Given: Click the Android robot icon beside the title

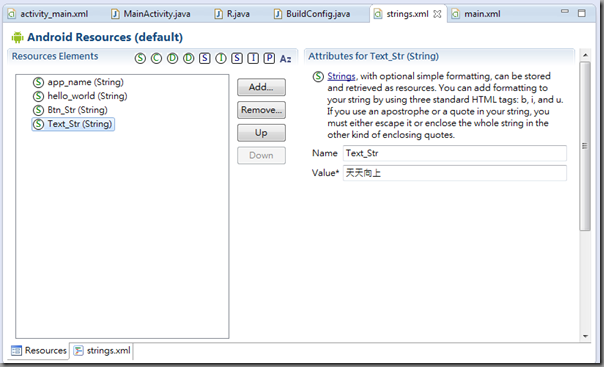Looking at the screenshot, I should (x=17, y=37).
